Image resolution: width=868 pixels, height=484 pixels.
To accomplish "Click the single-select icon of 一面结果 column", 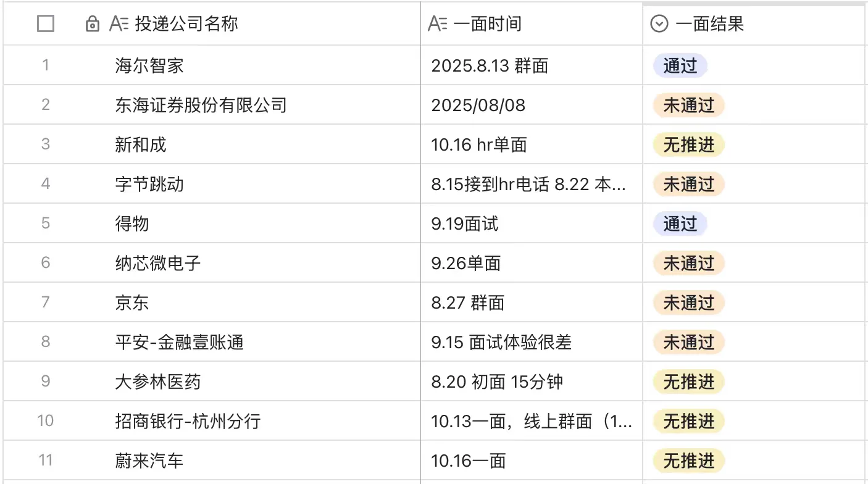I will coord(659,24).
